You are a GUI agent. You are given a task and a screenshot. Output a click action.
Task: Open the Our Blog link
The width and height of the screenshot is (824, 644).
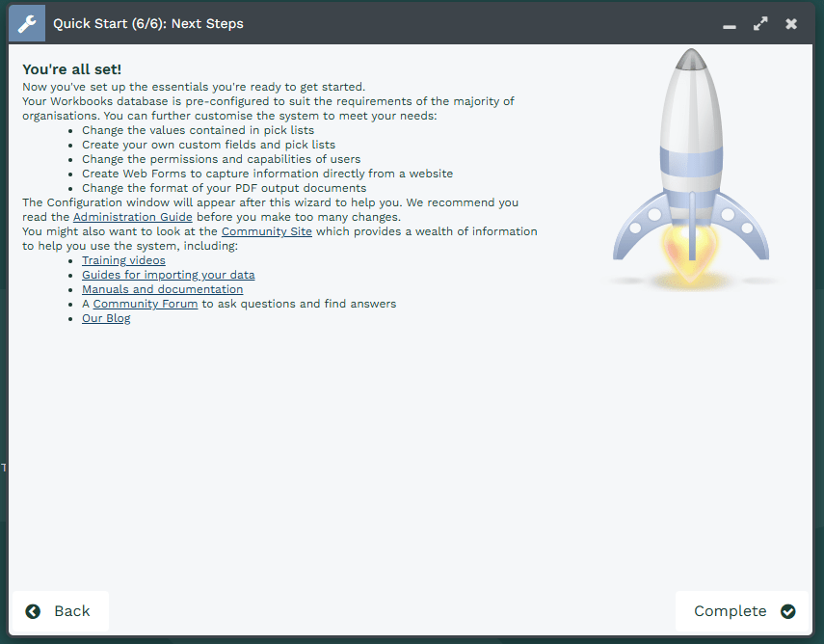coord(106,318)
